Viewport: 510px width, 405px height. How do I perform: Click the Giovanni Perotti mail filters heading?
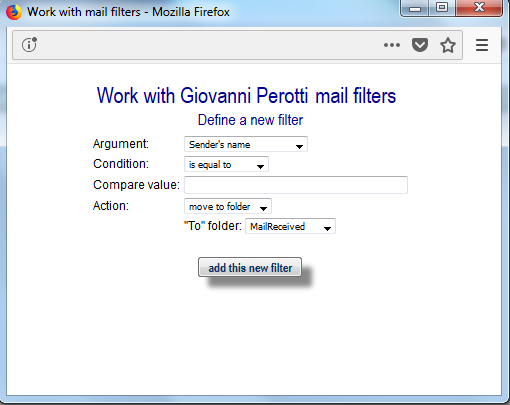(x=246, y=96)
